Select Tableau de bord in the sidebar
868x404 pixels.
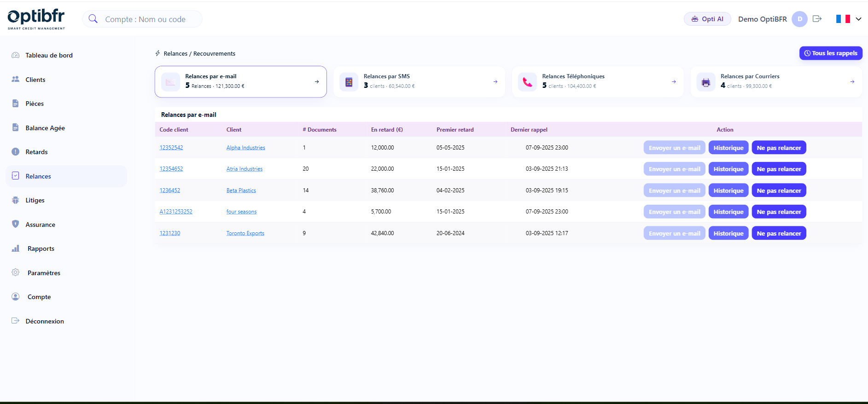(x=49, y=55)
